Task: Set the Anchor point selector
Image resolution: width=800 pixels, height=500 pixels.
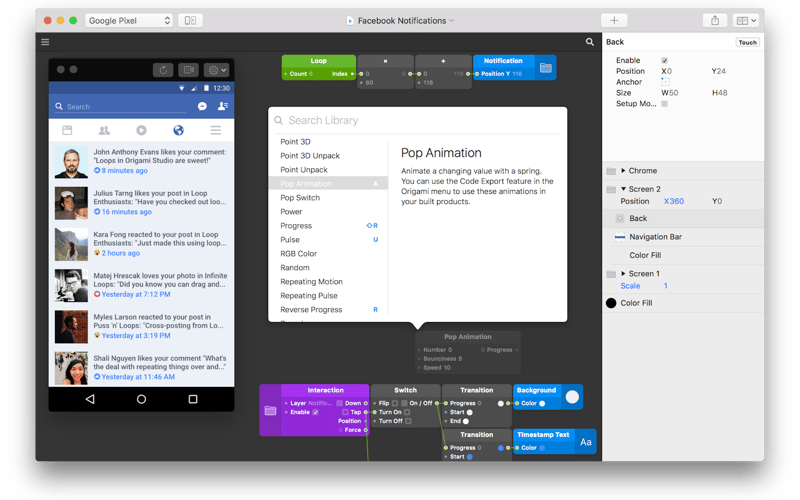Action: (x=665, y=82)
